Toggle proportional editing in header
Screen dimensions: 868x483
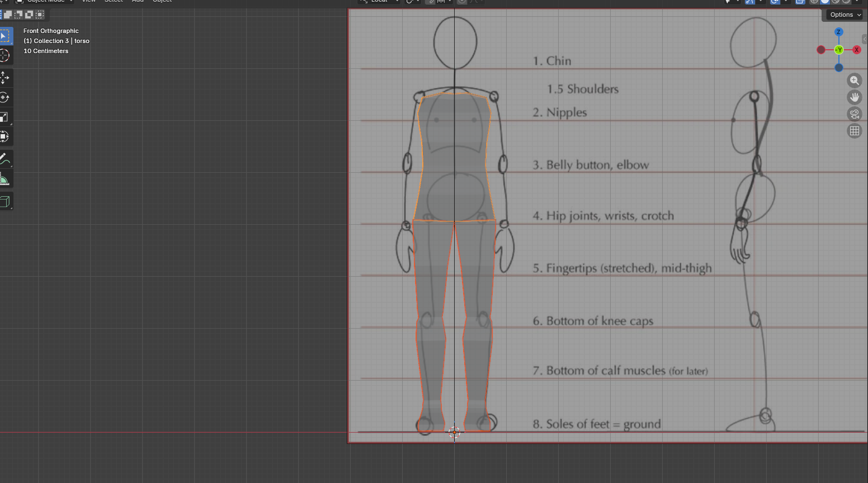click(x=462, y=1)
